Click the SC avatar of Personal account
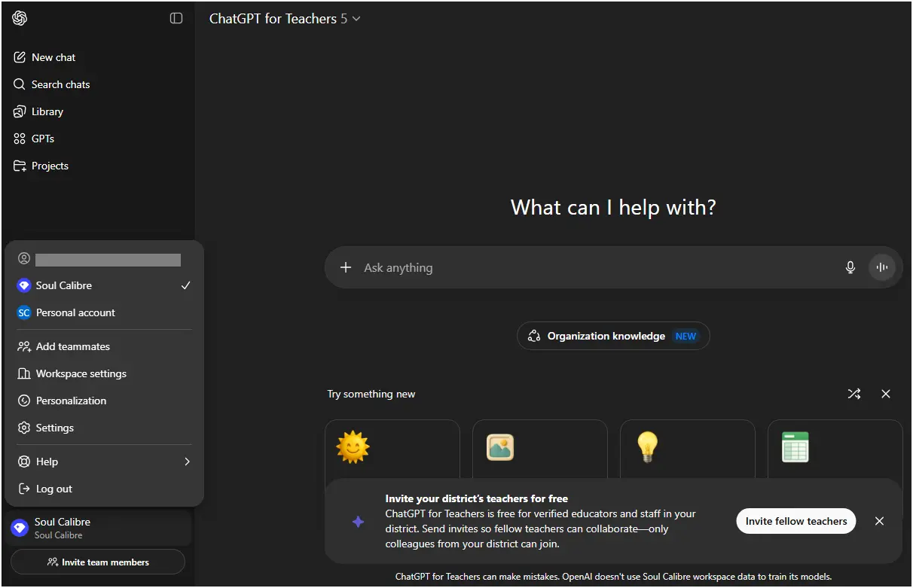 [x=24, y=312]
